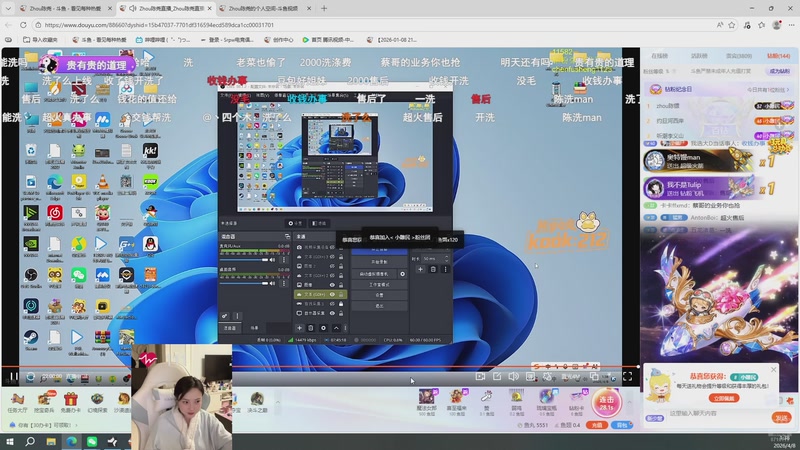
Task: Click the player volume speaker icon
Action: pos(513,377)
